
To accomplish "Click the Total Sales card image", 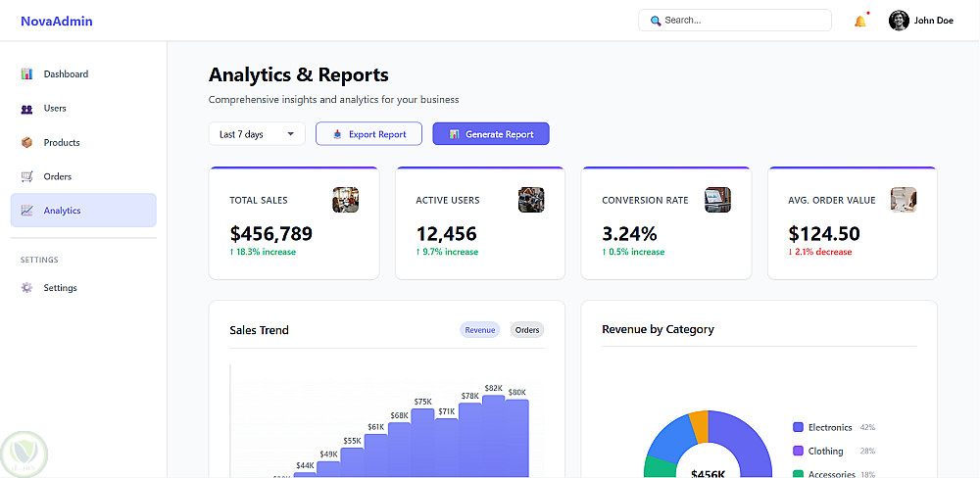I will click(346, 200).
